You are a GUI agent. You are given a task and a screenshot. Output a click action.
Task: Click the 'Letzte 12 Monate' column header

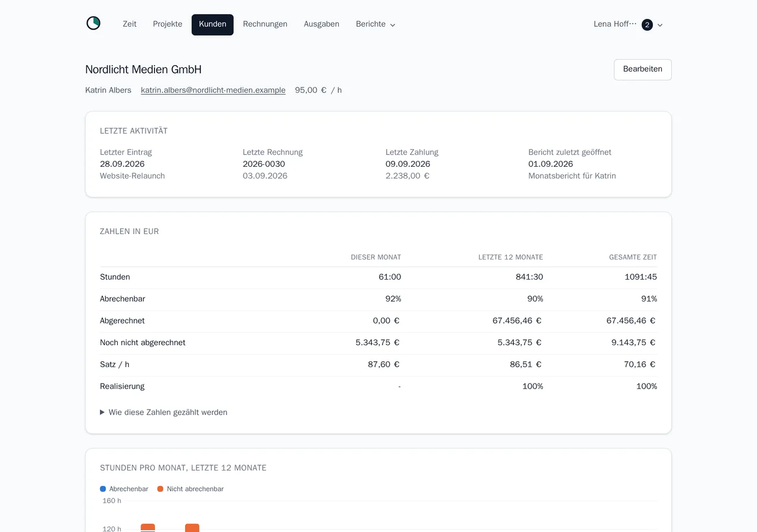(x=510, y=257)
